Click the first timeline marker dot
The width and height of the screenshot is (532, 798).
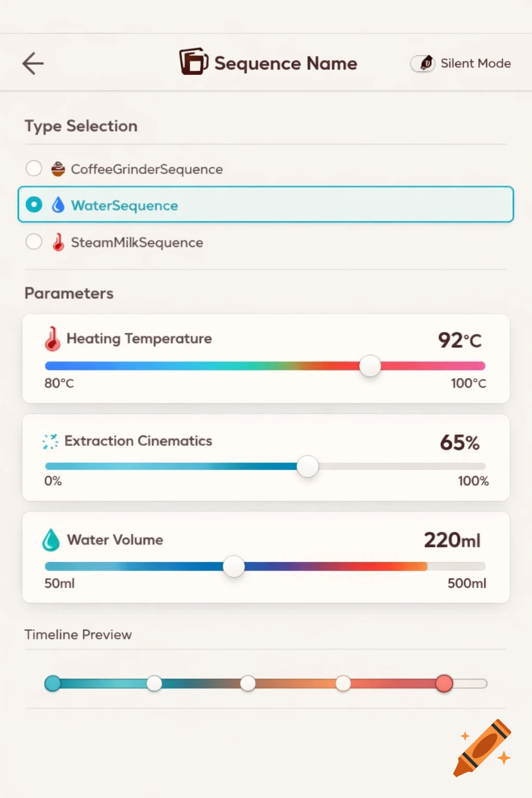[52, 683]
